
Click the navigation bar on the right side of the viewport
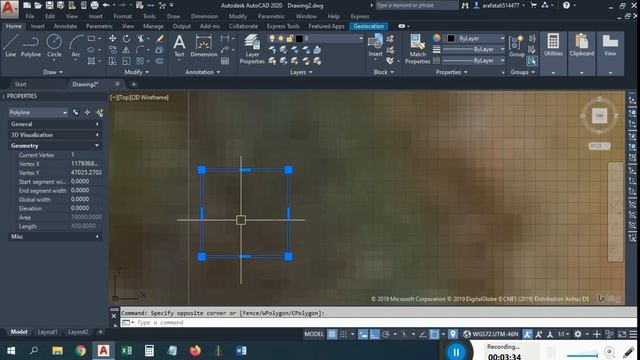tap(615, 211)
